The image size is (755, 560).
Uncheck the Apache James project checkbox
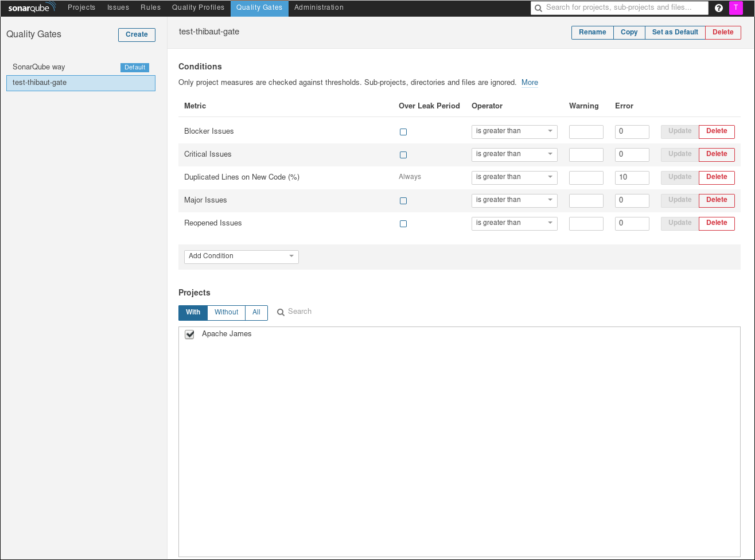189,335
